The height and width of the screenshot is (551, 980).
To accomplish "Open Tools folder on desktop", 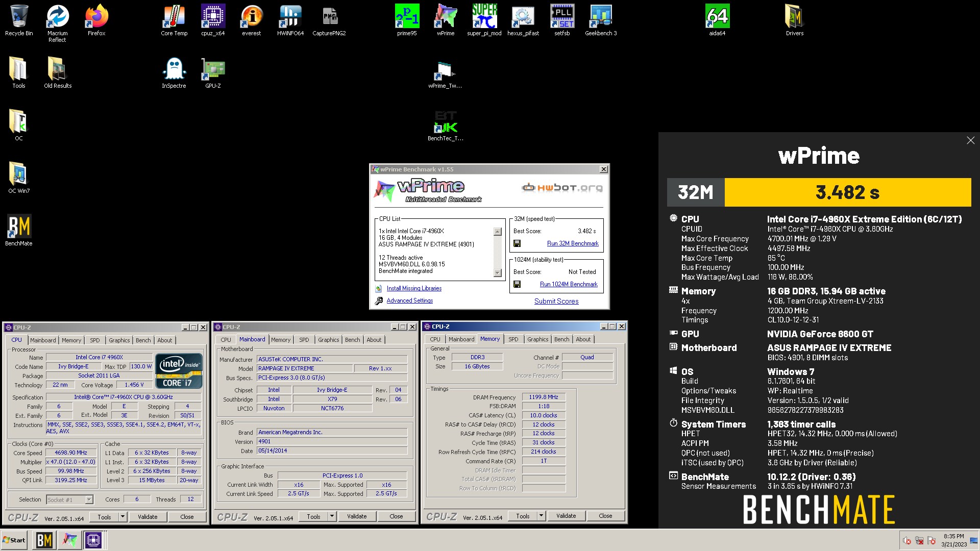I will (19, 73).
